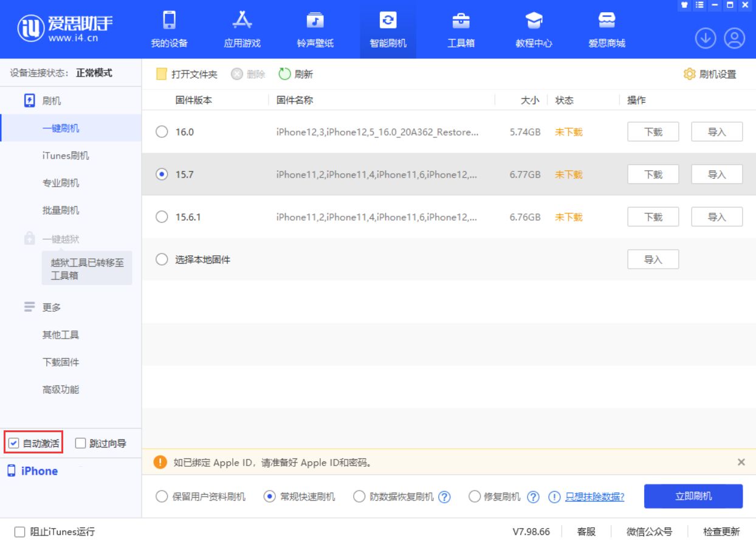Dismiss the Apple ID notice banner
The height and width of the screenshot is (544, 756).
coord(740,463)
